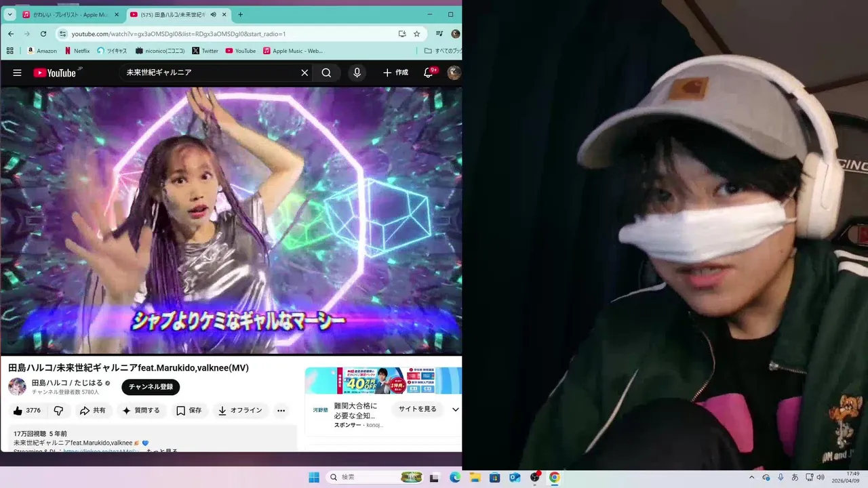Launch Microsoft Edge from the taskbar
This screenshot has height=488, width=868.
tap(455, 477)
